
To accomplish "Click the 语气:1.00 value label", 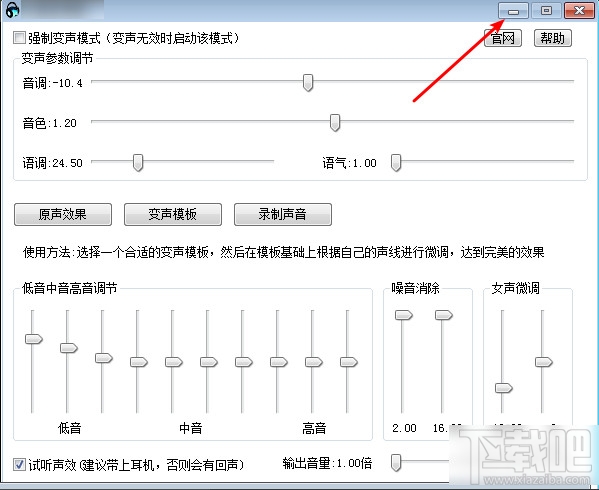I will 350,163.
